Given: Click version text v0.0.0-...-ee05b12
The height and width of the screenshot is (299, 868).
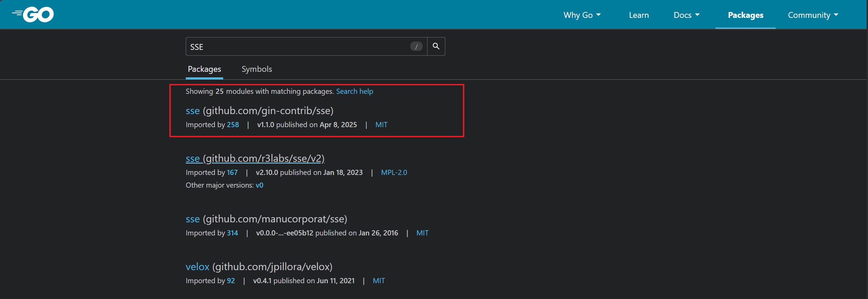Looking at the screenshot, I should [x=285, y=233].
